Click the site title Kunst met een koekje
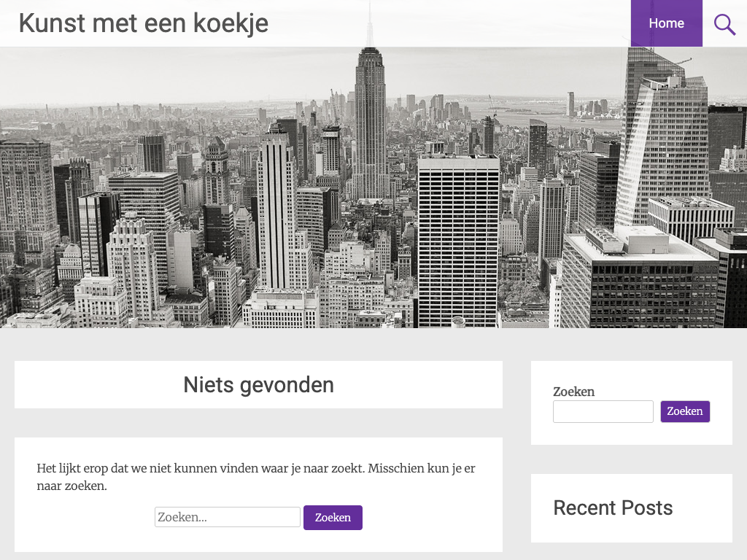Screen dimensions: 747x560 pyautogui.click(x=143, y=23)
